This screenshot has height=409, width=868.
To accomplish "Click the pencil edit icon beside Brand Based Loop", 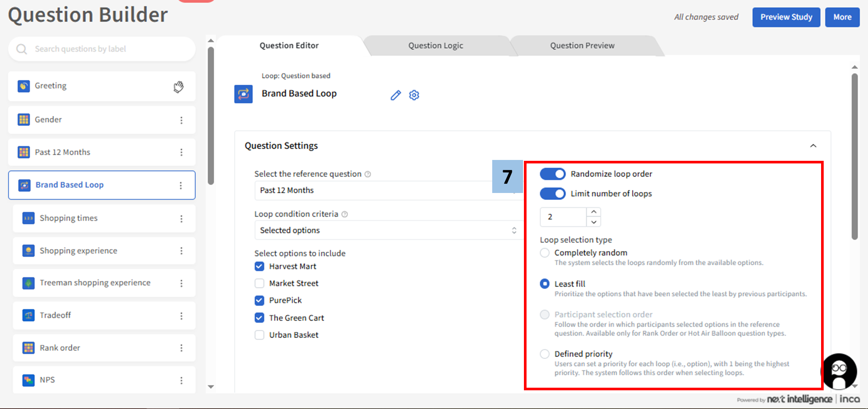I will 395,95.
